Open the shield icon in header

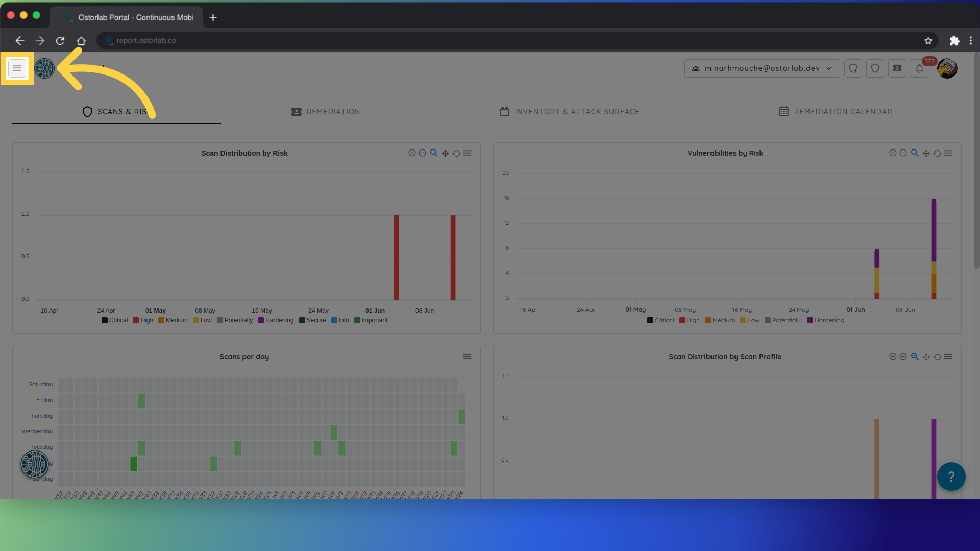[875, 68]
